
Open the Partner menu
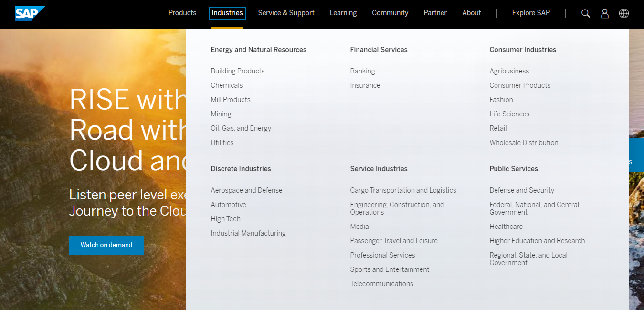(x=435, y=13)
